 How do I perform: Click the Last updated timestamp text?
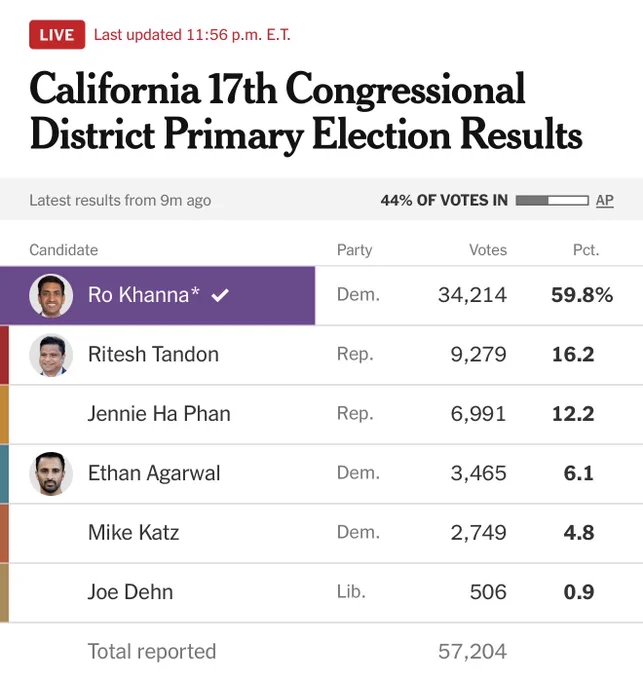pyautogui.click(x=192, y=35)
